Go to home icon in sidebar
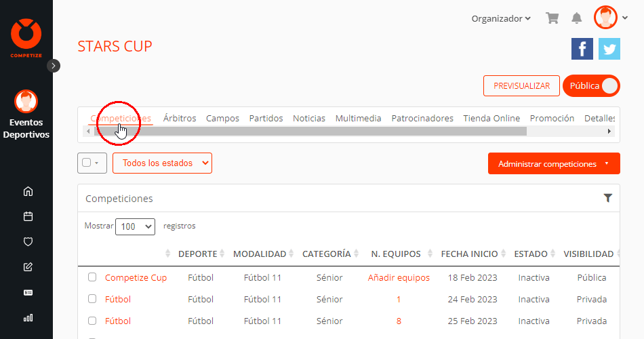The width and height of the screenshot is (644, 339). click(x=28, y=191)
